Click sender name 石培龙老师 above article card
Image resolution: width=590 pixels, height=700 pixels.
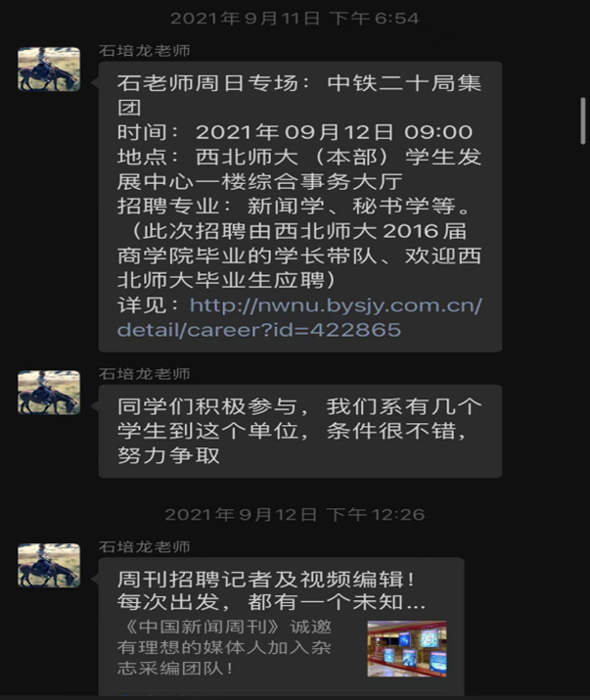[x=145, y=546]
